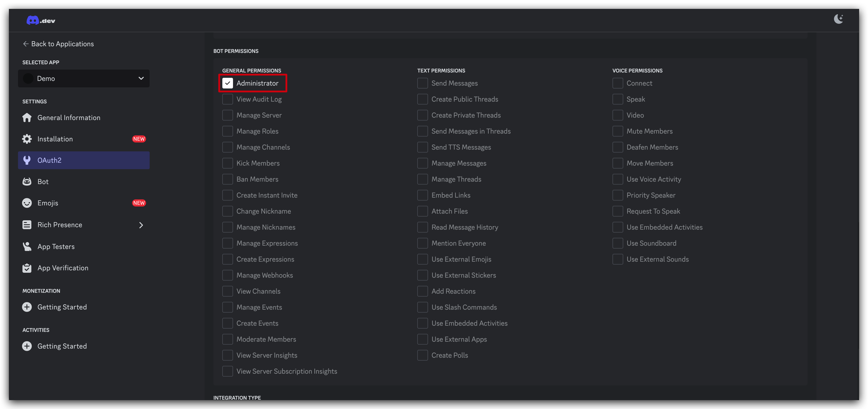Check Mention Everyone permission
868x409 pixels.
coord(422,243)
